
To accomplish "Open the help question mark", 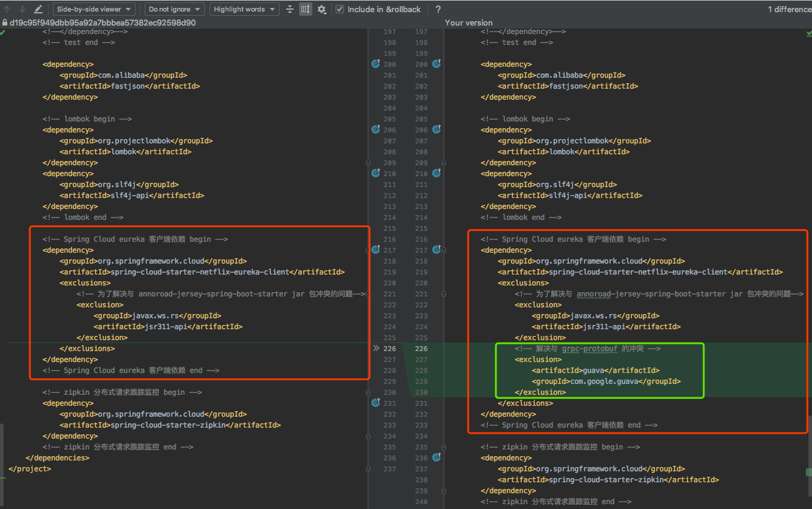I will [x=438, y=9].
